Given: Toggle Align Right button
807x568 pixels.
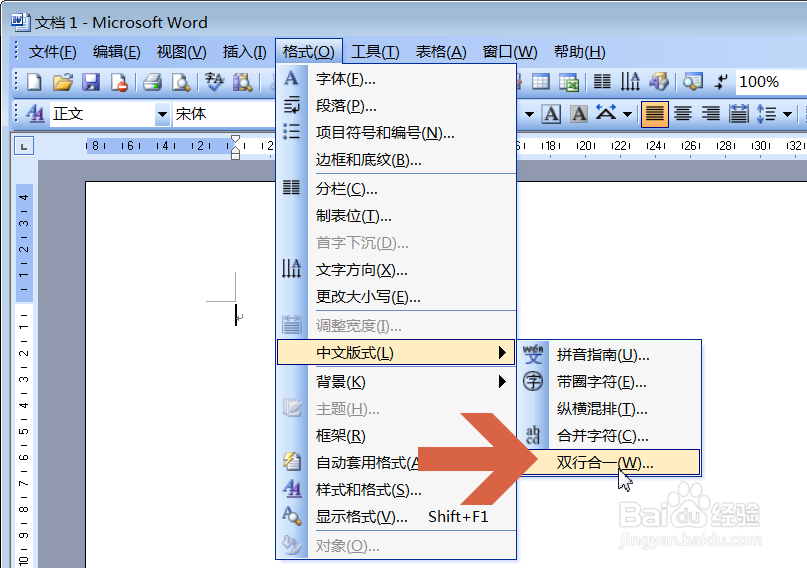Looking at the screenshot, I should click(x=711, y=114).
